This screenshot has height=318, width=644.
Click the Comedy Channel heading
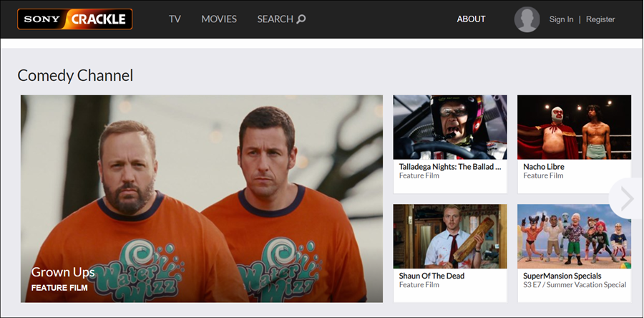tap(75, 75)
